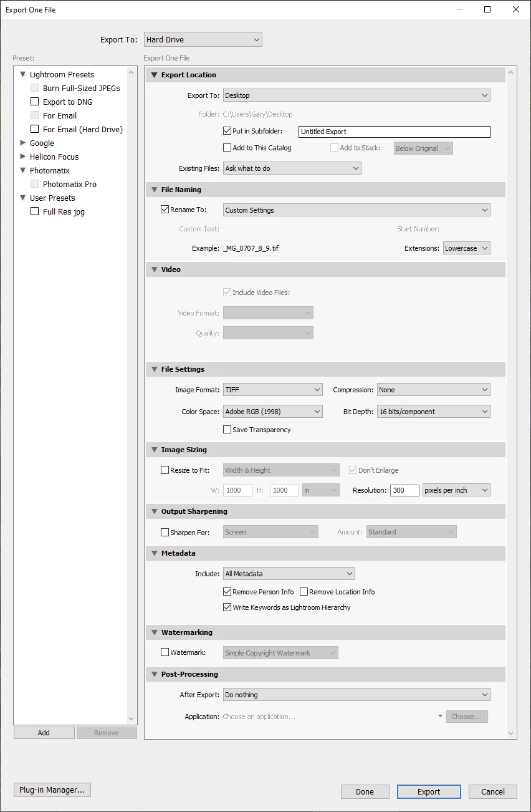
Task: Enable Sharpen For checkbox
Action: 165,532
